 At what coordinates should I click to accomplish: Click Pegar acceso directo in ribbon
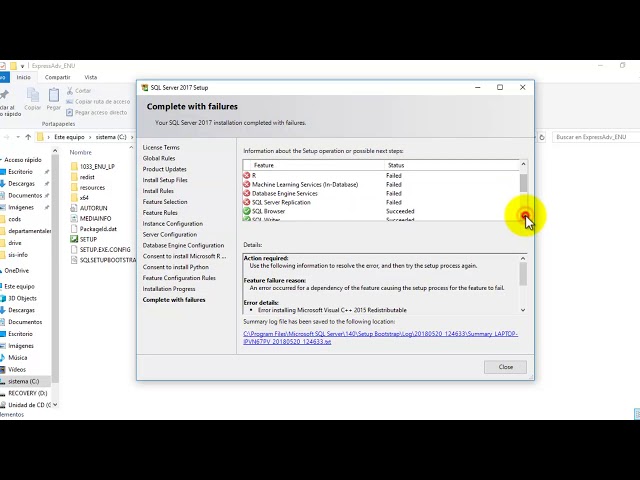click(96, 113)
